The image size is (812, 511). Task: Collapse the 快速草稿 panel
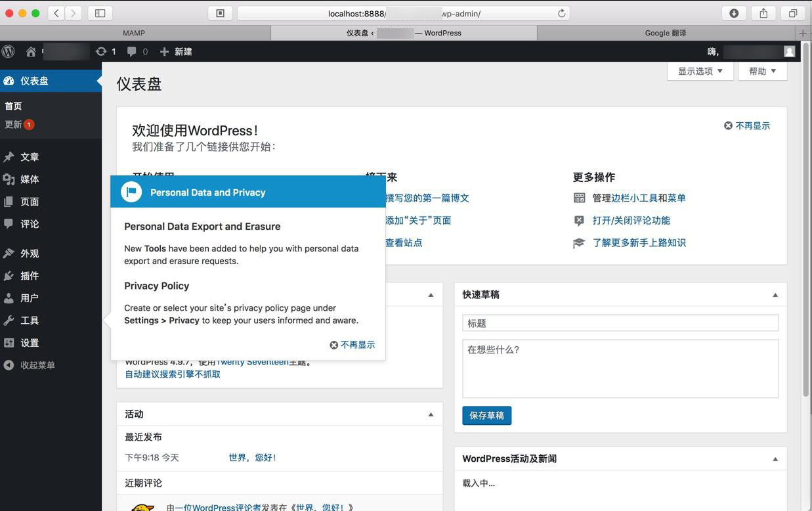pyautogui.click(x=775, y=295)
